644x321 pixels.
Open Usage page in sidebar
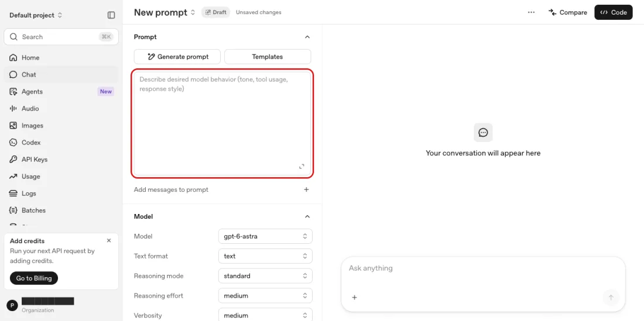click(61, 176)
